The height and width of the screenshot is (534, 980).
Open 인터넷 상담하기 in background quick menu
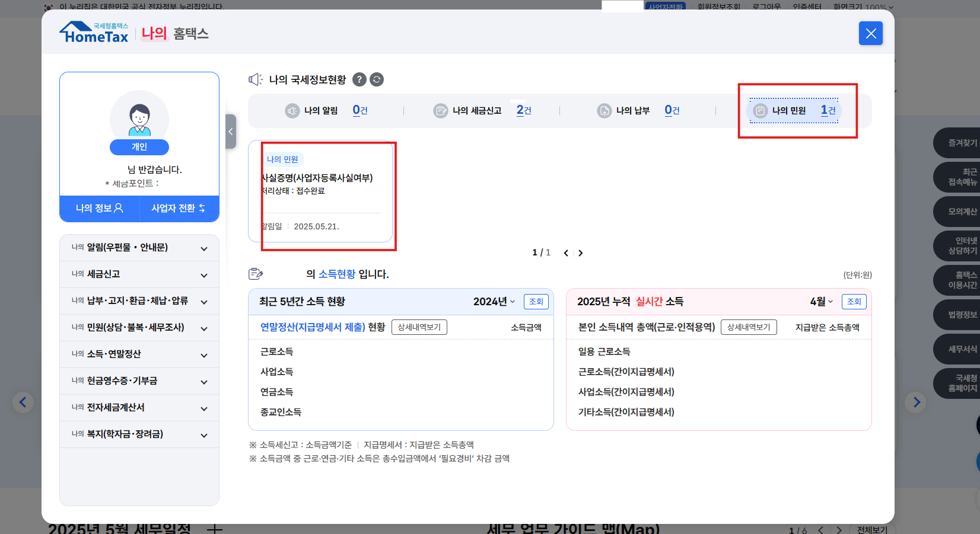957,246
